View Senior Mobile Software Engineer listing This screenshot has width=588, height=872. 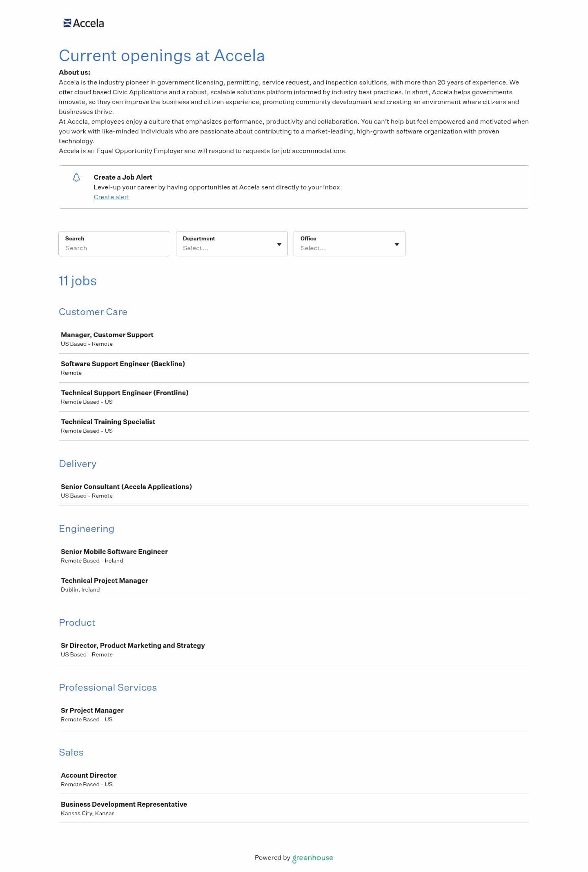[114, 552]
